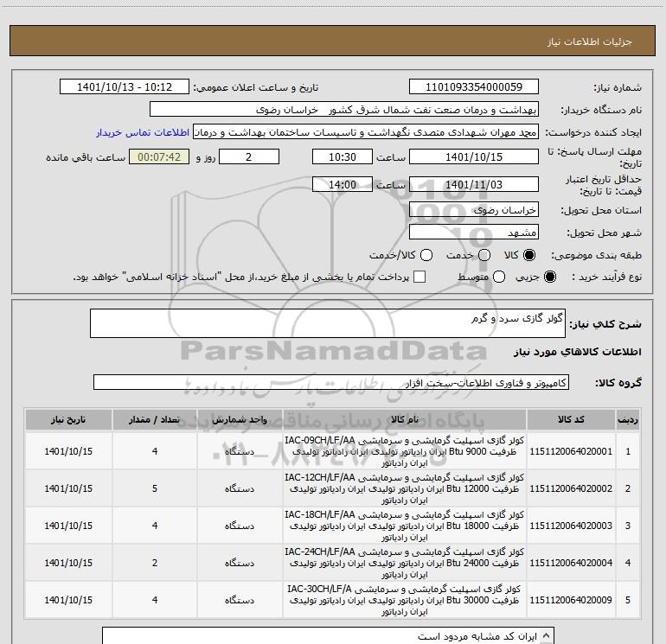Image resolution: width=666 pixels, height=644 pixels.
Task: Click the کد کالا column header
Action: 571,419
